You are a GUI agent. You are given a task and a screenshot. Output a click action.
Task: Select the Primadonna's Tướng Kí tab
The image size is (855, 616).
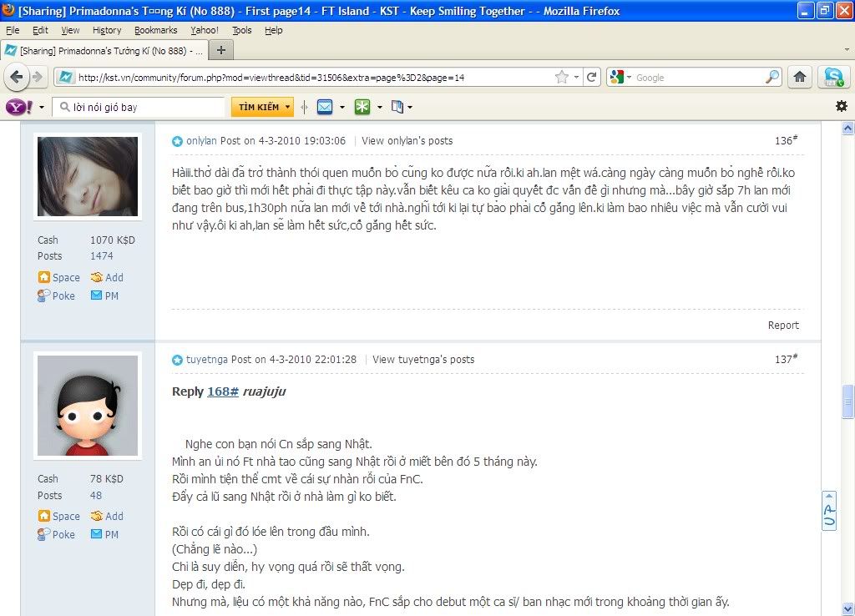click(x=104, y=51)
